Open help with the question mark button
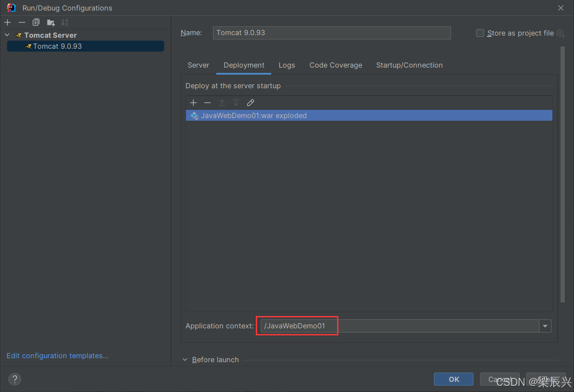The image size is (574, 392). pos(15,379)
